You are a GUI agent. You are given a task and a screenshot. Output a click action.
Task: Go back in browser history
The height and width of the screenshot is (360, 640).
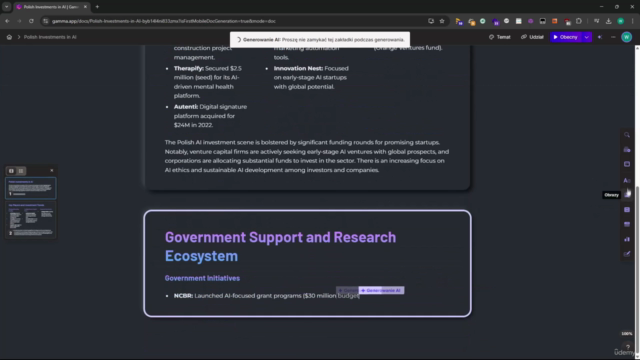(x=7, y=21)
